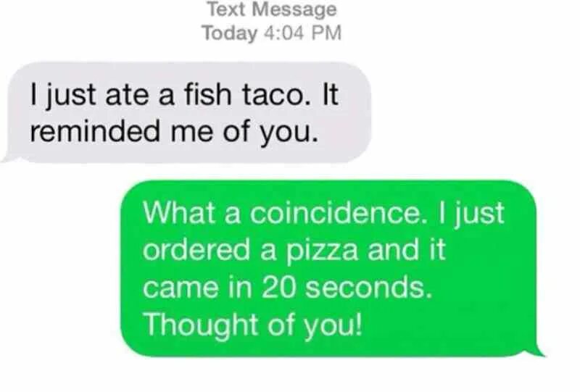
Task: Click the word 'ordered' in the reply
Action: pyautogui.click(x=196, y=250)
